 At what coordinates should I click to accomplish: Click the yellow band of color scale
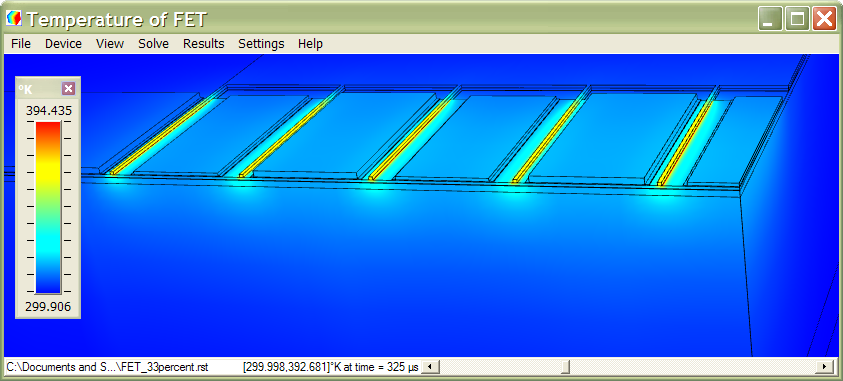tap(48, 171)
